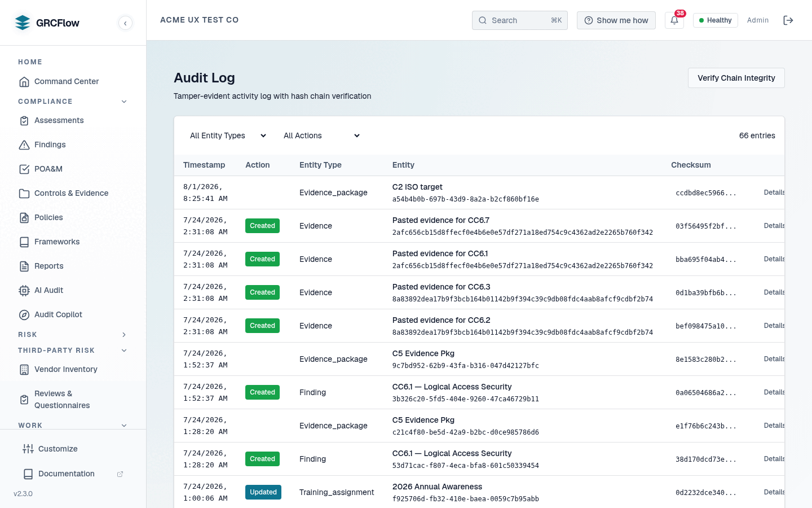Screen dimensions: 812x508
Task: Click the Timestamp column header
Action: [x=204, y=165]
